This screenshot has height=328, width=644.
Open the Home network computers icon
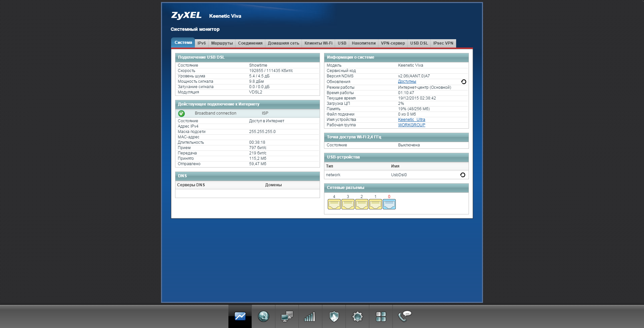pyautogui.click(x=287, y=316)
